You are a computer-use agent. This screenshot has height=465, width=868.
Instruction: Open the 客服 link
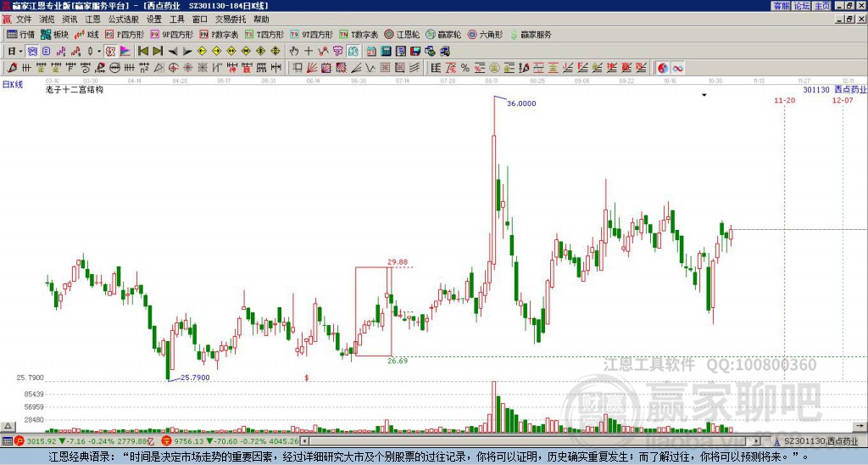point(781,6)
